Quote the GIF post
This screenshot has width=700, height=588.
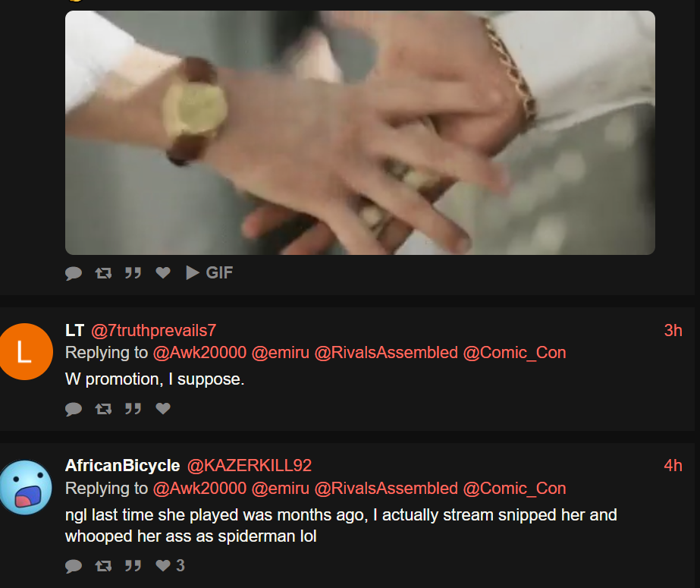pyautogui.click(x=133, y=273)
